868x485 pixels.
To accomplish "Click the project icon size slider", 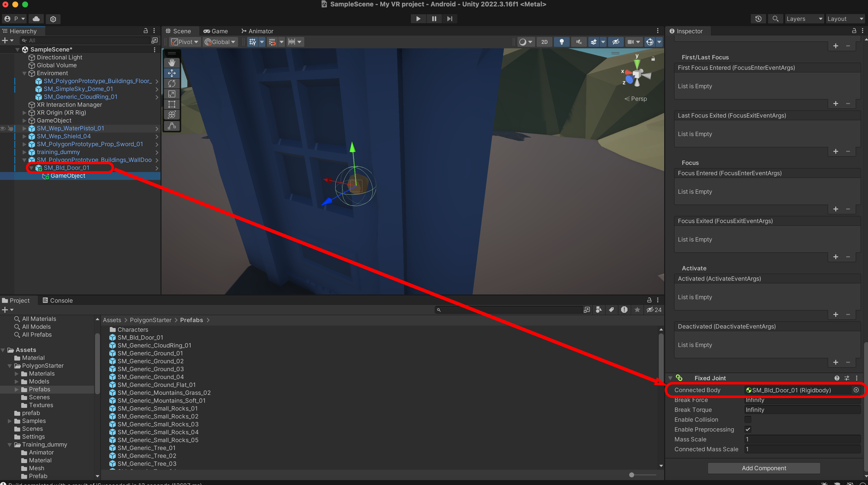I will click(x=631, y=475).
